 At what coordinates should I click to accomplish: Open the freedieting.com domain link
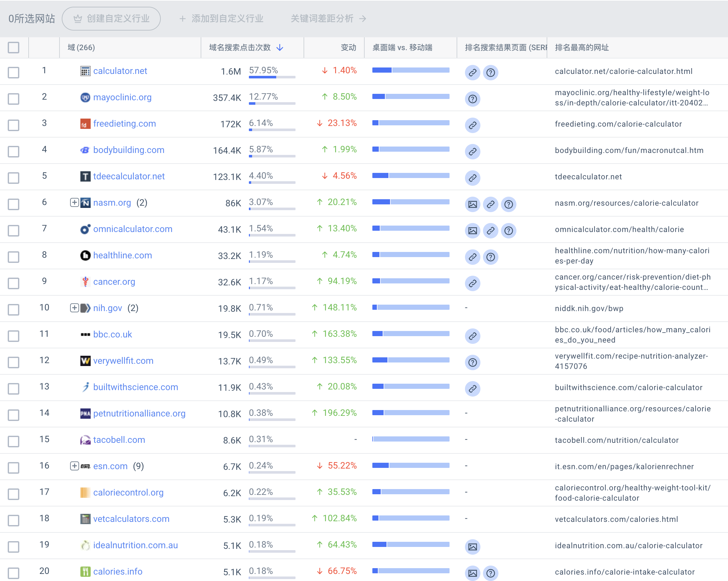pos(124,123)
